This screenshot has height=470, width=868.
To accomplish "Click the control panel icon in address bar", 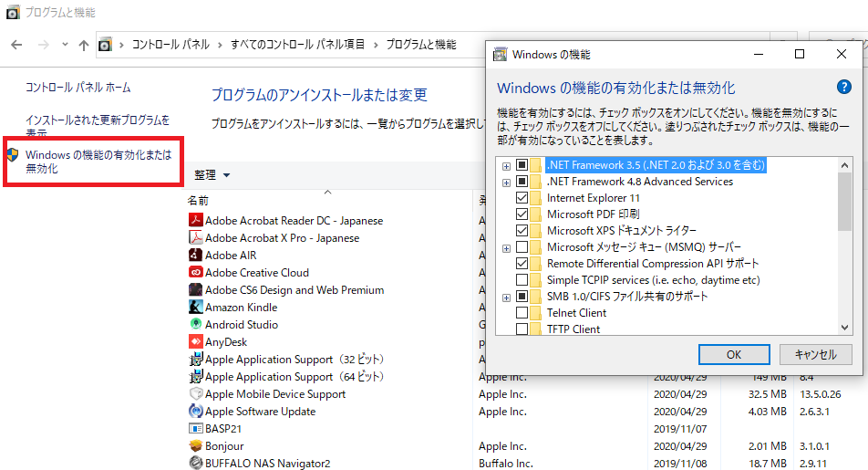I will (105, 45).
